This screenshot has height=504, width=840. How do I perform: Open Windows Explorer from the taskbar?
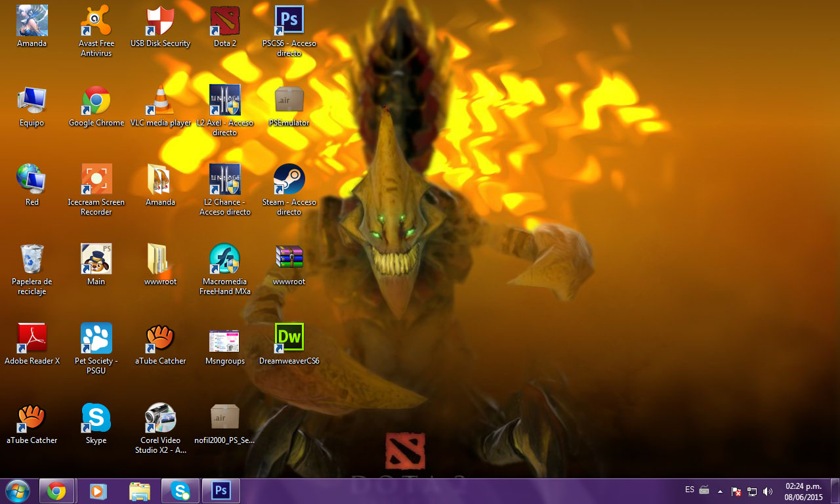point(139,491)
